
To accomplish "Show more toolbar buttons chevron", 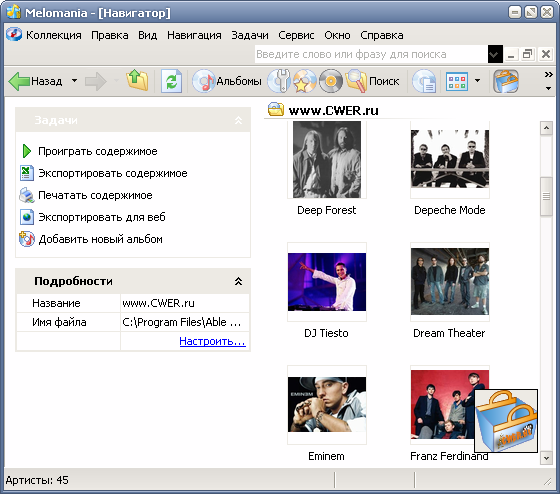I will tap(549, 75).
